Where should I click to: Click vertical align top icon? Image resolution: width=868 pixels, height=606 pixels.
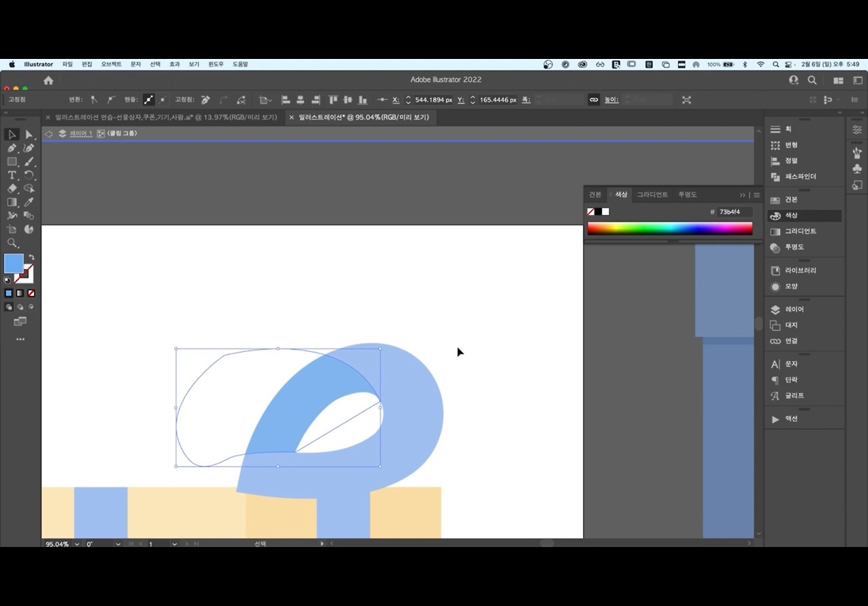point(333,100)
